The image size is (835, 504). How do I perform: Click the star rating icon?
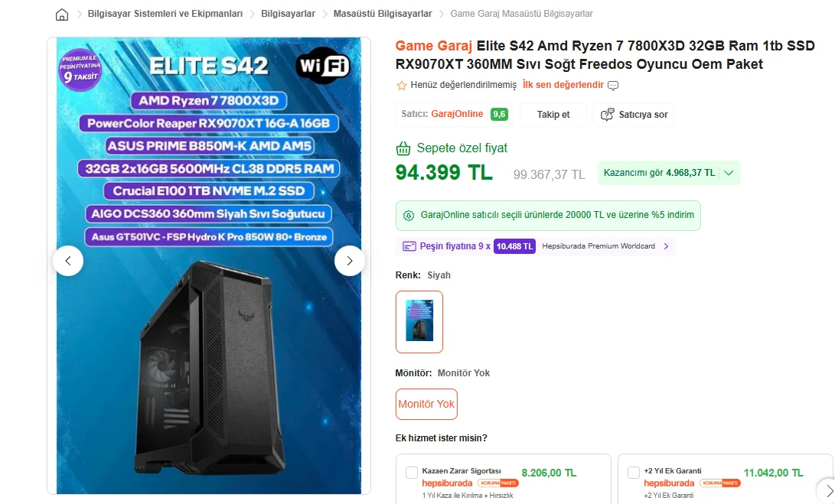pyautogui.click(x=402, y=85)
